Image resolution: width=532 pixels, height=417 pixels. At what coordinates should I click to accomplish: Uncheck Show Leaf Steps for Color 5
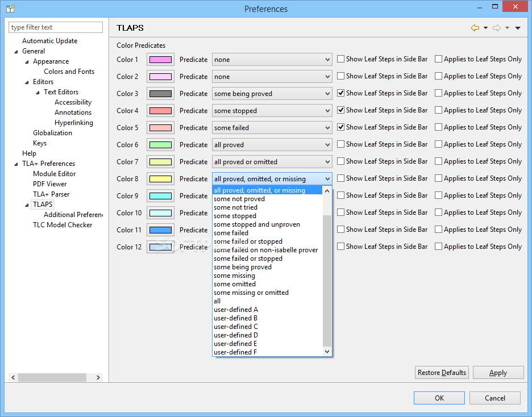(x=340, y=127)
